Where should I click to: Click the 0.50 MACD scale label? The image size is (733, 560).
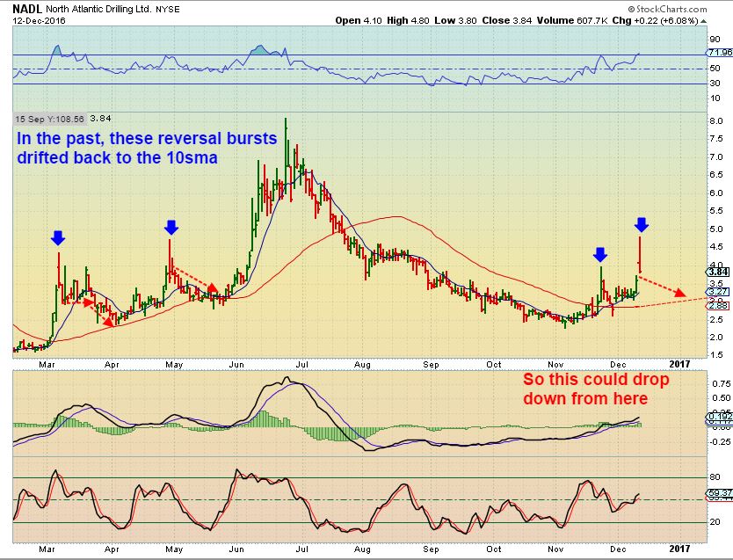tap(722, 397)
